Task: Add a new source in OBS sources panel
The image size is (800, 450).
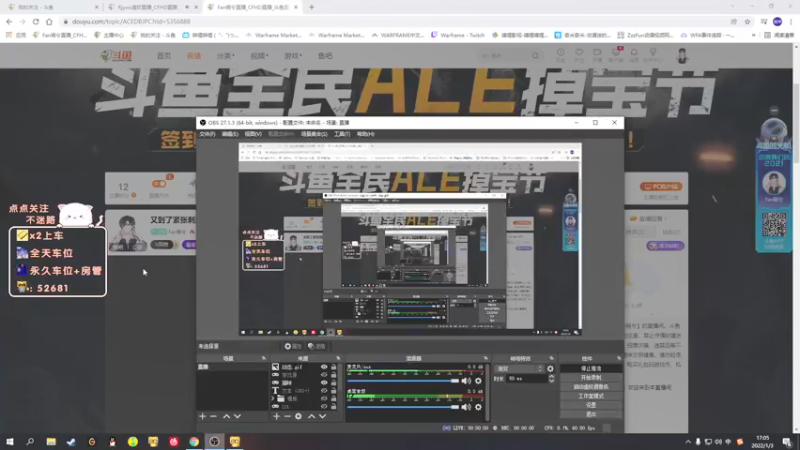Action: click(x=276, y=416)
